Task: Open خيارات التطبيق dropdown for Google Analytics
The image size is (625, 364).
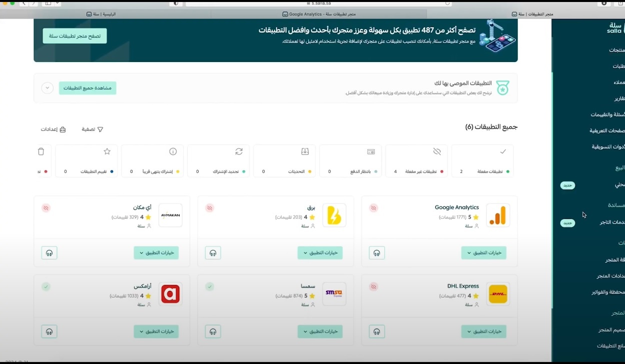Action: click(483, 252)
